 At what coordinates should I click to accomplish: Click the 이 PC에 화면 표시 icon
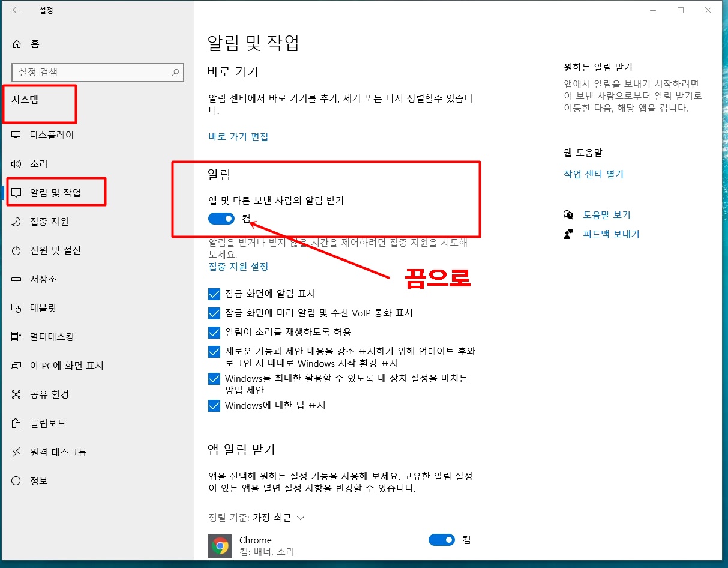17,366
